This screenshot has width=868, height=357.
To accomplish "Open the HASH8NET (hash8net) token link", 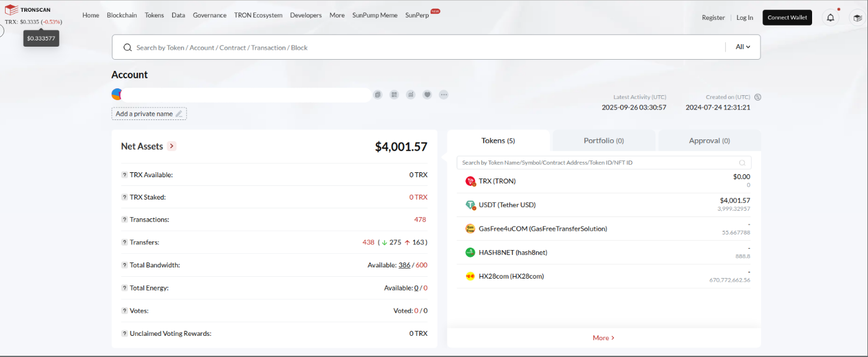I will point(513,253).
